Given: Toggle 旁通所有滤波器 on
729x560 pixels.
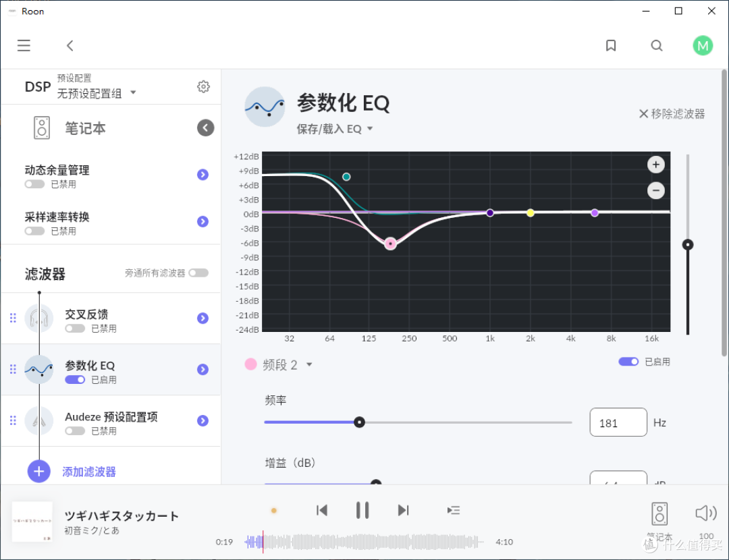Looking at the screenshot, I should [198, 273].
